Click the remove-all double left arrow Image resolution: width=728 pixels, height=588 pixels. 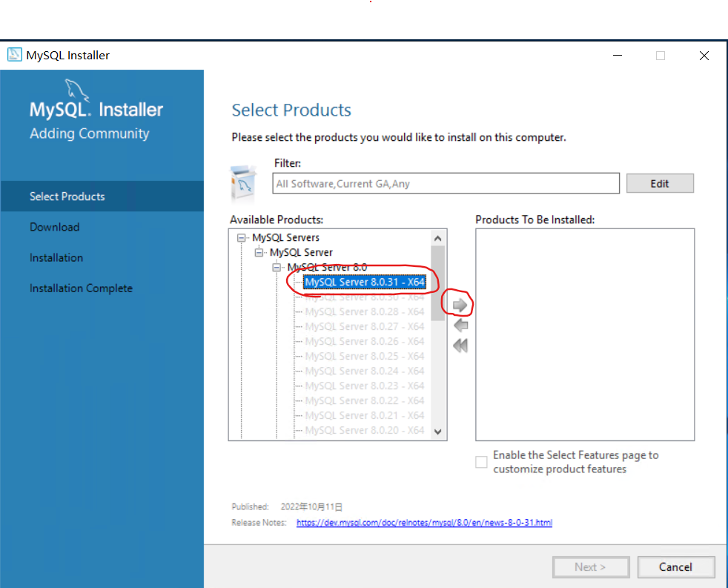point(460,346)
